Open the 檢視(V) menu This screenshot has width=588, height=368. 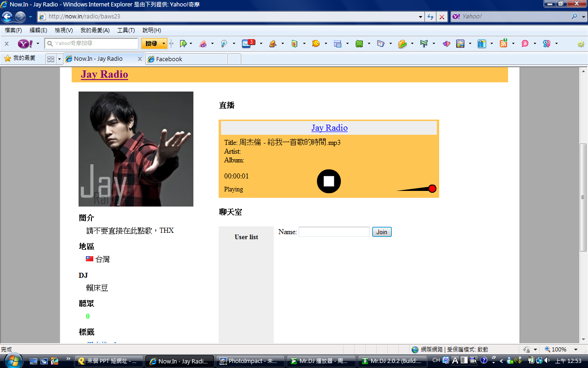pyautogui.click(x=64, y=30)
